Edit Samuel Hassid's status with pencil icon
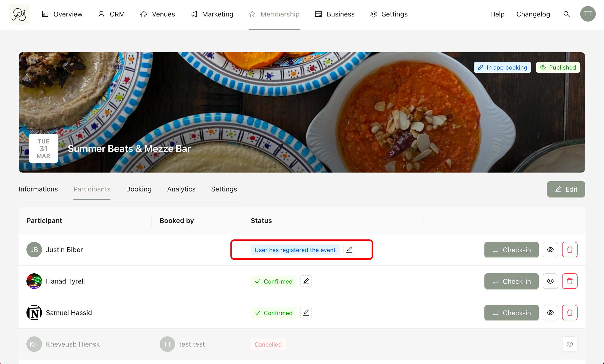This screenshot has height=364, width=604. 306,313
